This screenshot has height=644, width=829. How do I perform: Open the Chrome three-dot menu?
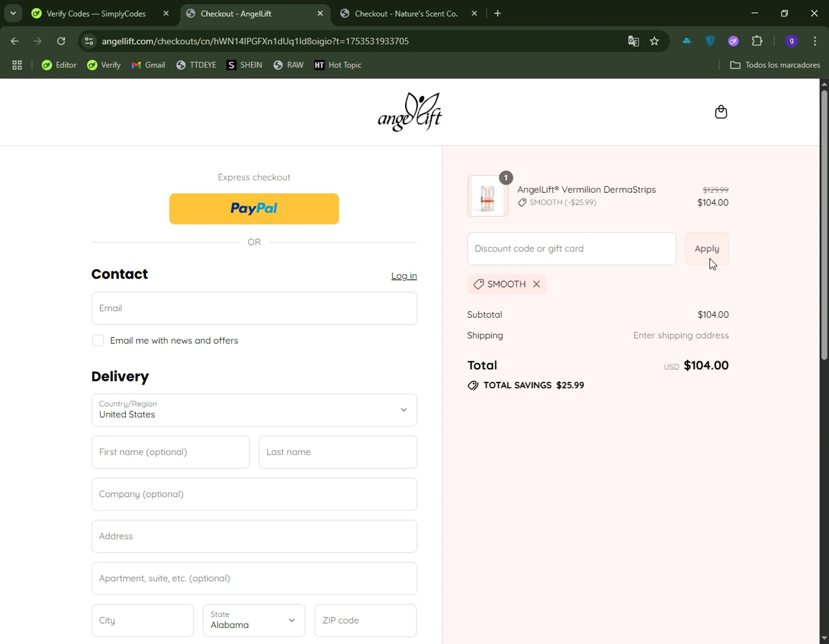(815, 41)
